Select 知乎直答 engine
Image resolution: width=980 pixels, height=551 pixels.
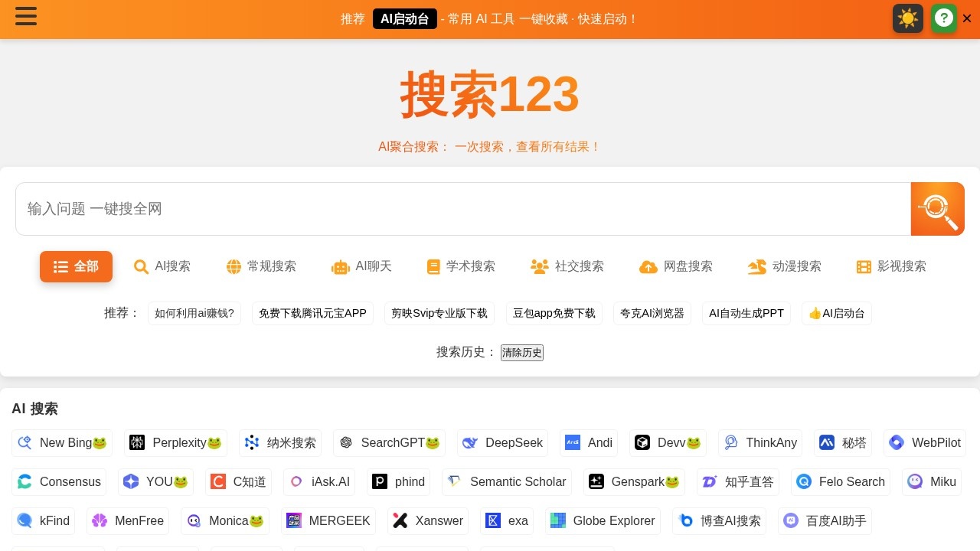tap(738, 481)
